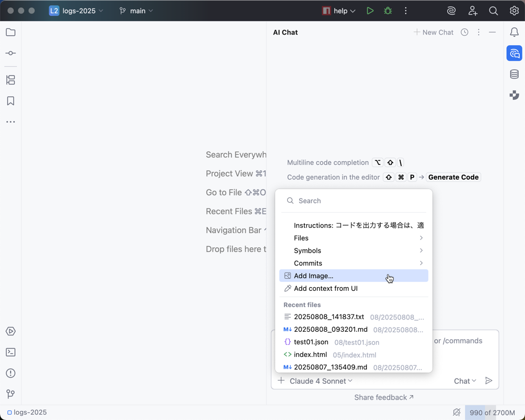Viewport: 525px width, 420px height.
Task: Open the Terminal tool window
Action: point(10,352)
